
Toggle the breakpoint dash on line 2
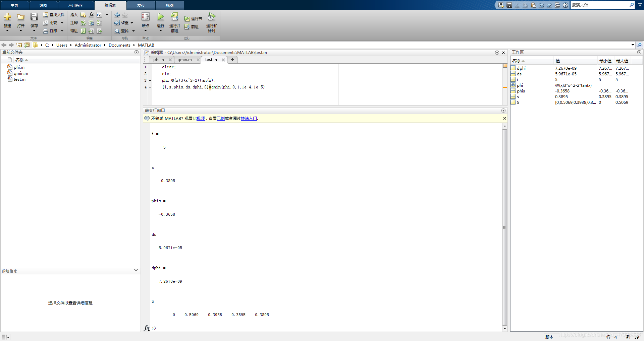150,74
